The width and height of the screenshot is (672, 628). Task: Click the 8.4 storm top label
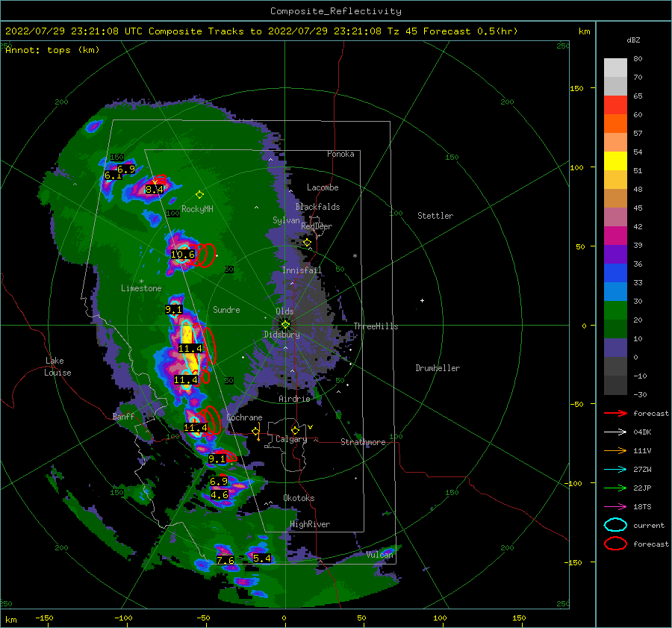155,189
